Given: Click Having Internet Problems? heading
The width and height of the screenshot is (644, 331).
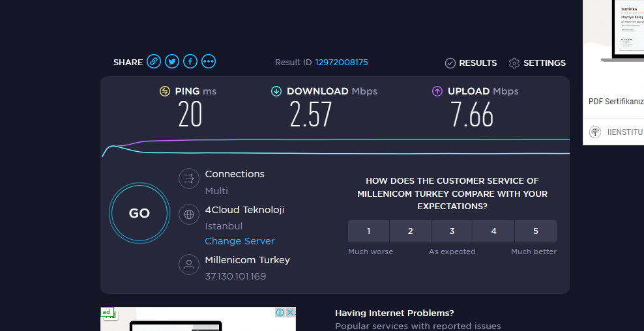Looking at the screenshot, I should point(394,313).
